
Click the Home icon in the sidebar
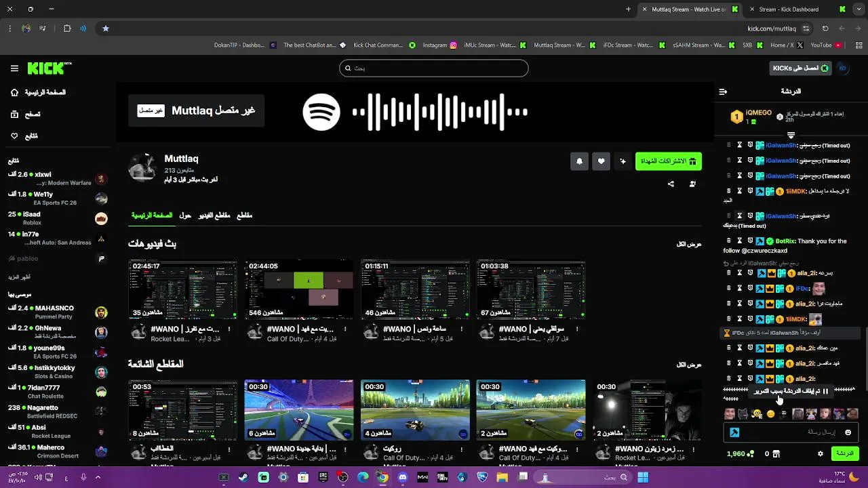pos(14,92)
